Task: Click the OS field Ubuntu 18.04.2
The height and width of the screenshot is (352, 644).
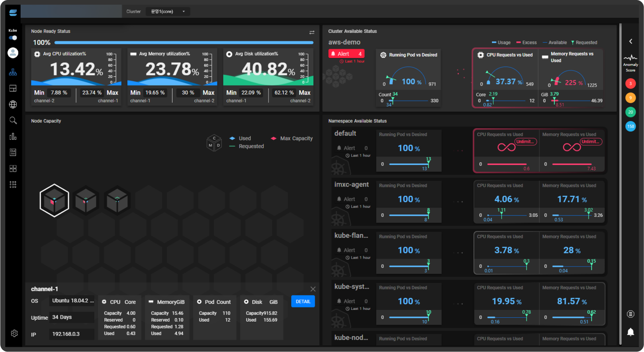Action: (72, 301)
